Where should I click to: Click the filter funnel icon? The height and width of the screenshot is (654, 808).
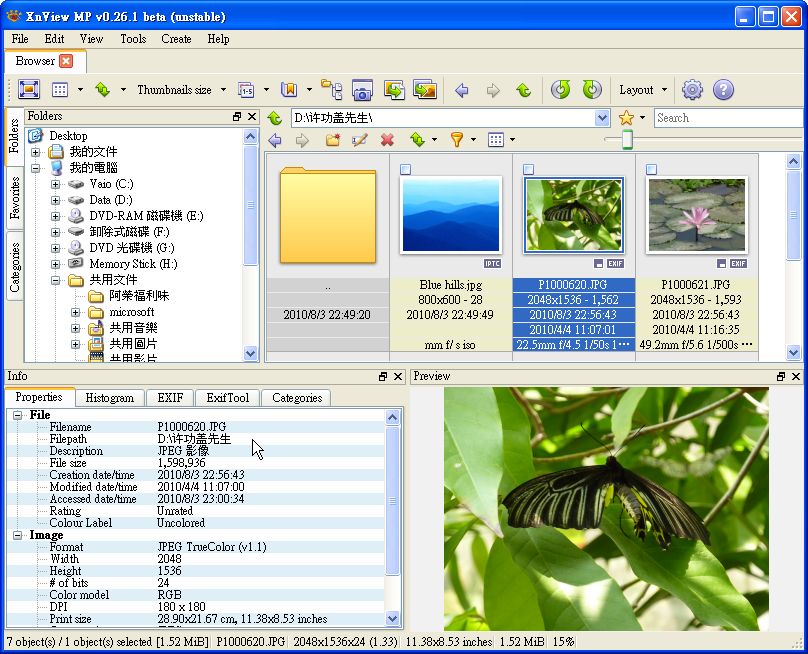(x=457, y=139)
